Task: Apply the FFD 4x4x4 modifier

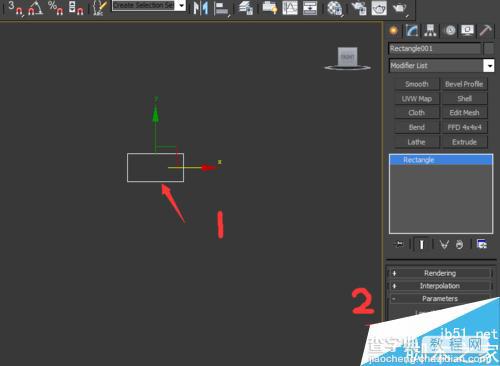Action: [464, 128]
